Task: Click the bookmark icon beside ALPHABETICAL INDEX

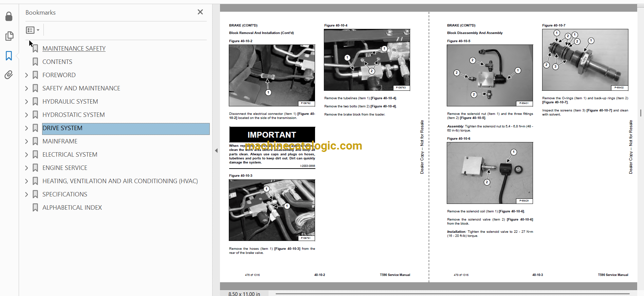Action: 35,208
